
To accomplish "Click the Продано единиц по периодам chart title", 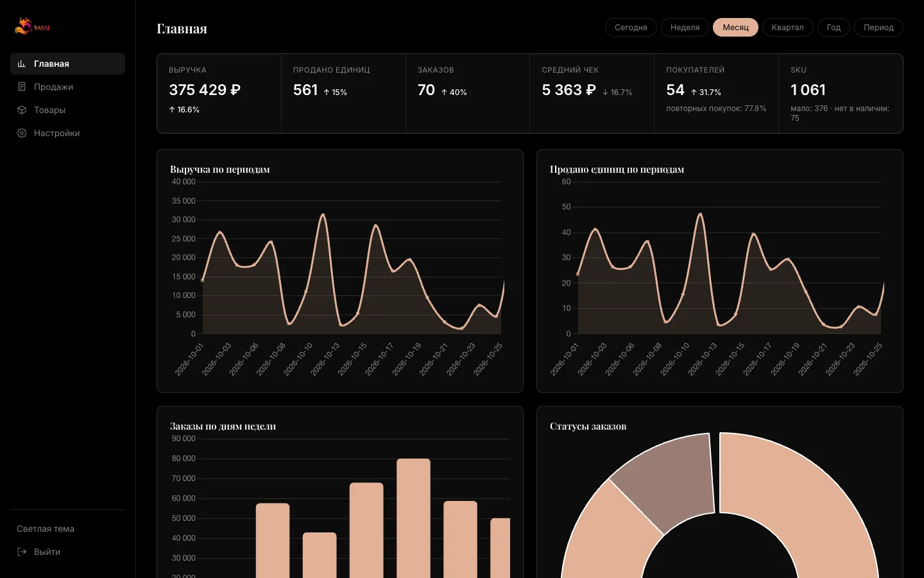I will pos(617,170).
